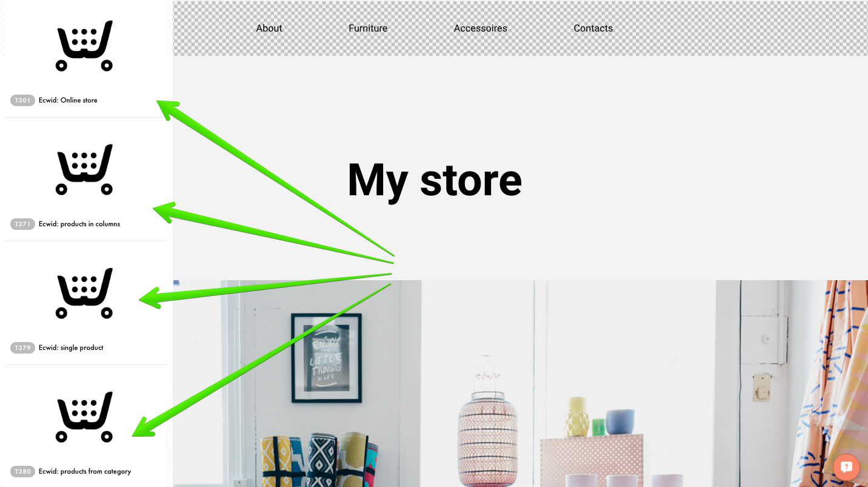Open the About menu item

coord(269,28)
